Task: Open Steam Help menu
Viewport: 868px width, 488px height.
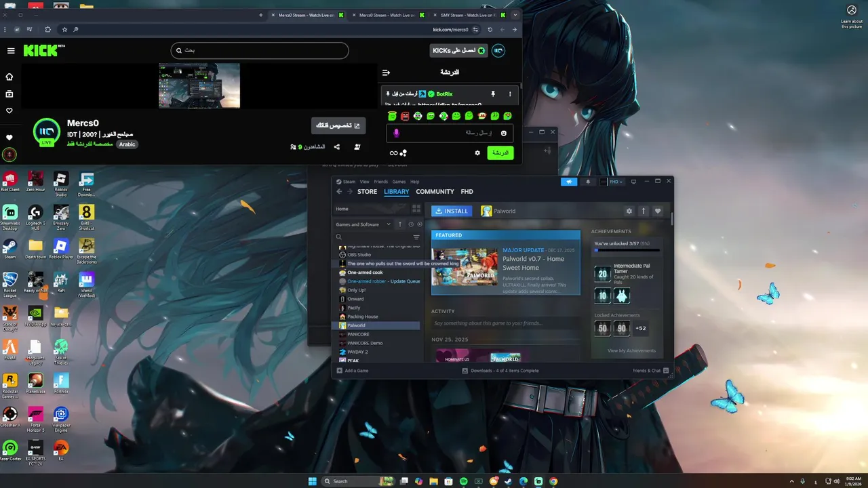Action: [x=415, y=182]
